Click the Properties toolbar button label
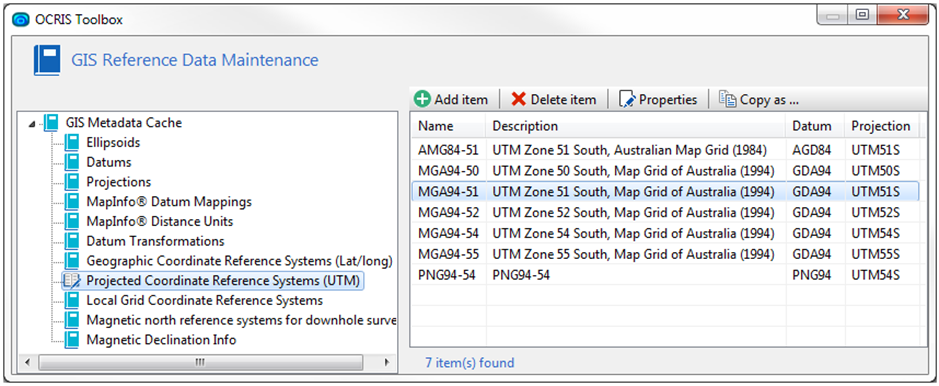 pyautogui.click(x=668, y=100)
